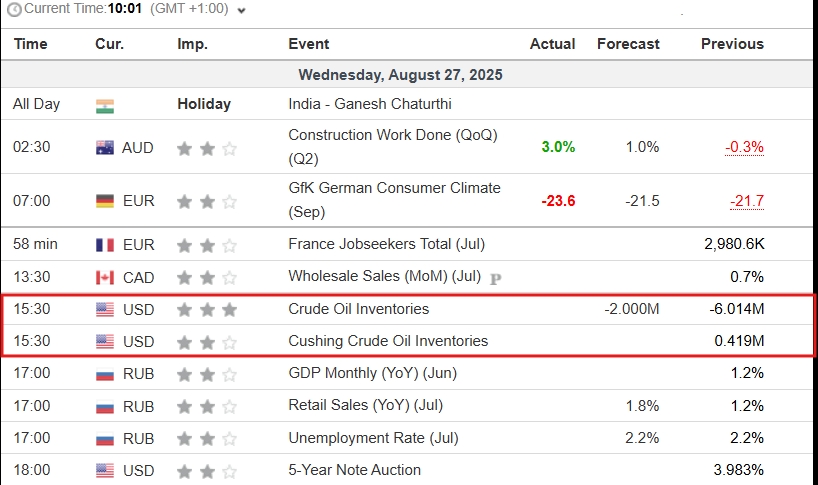Open the GMT +1:00 timezone dropdown arrow
818x485 pixels.
pos(241,10)
